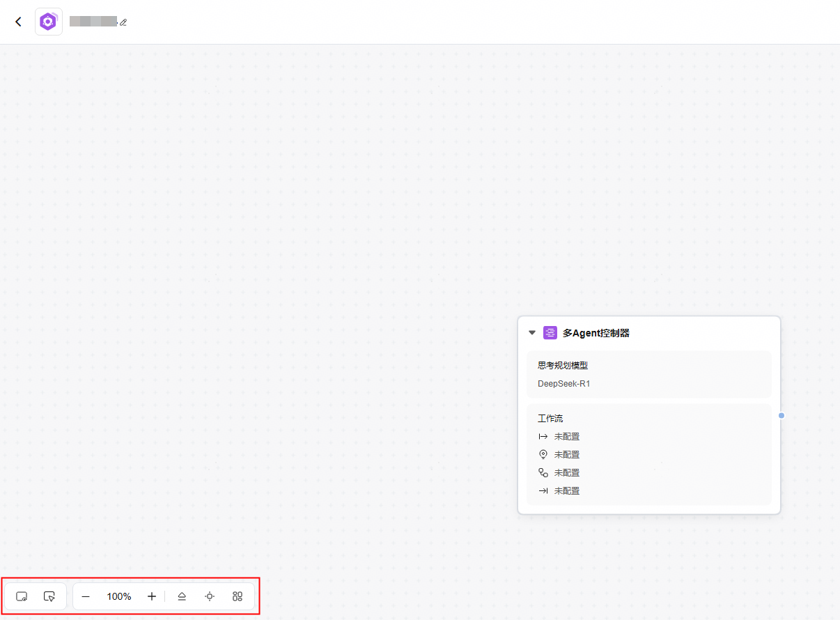This screenshot has width=840, height=620.
Task: Zoom out with the minus button
Action: (x=86, y=596)
